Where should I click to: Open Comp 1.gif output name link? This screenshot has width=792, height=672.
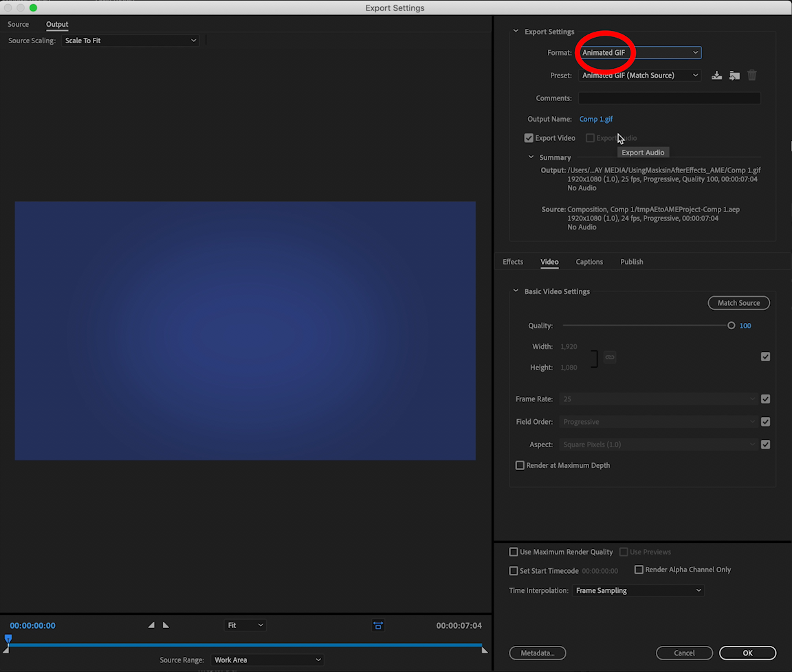point(595,119)
